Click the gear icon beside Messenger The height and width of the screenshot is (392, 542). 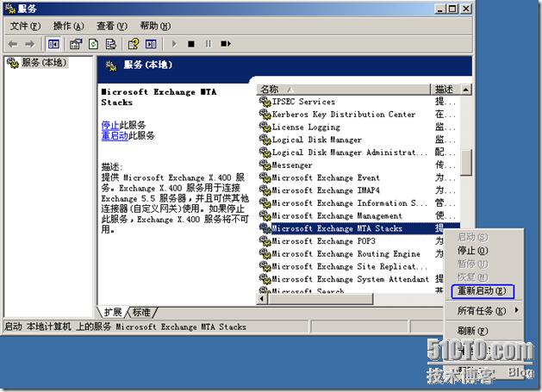(x=265, y=165)
